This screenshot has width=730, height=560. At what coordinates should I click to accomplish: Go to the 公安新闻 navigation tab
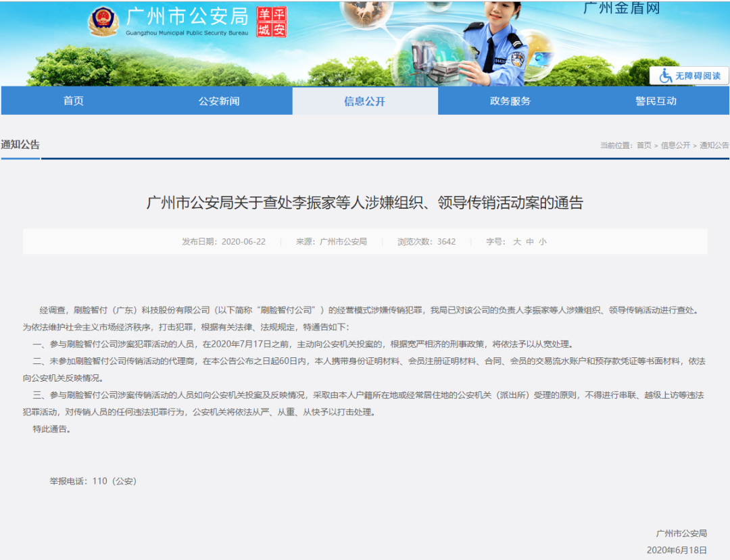pos(219,101)
